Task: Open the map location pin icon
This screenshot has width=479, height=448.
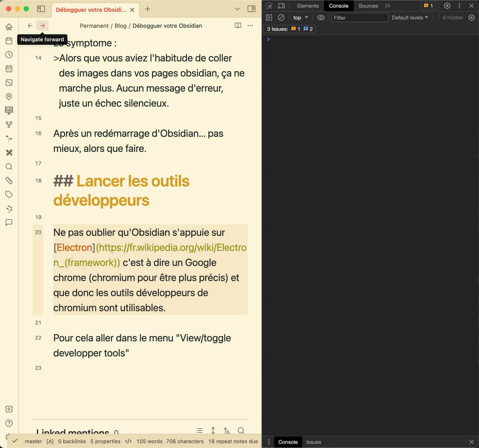Action: point(9,96)
